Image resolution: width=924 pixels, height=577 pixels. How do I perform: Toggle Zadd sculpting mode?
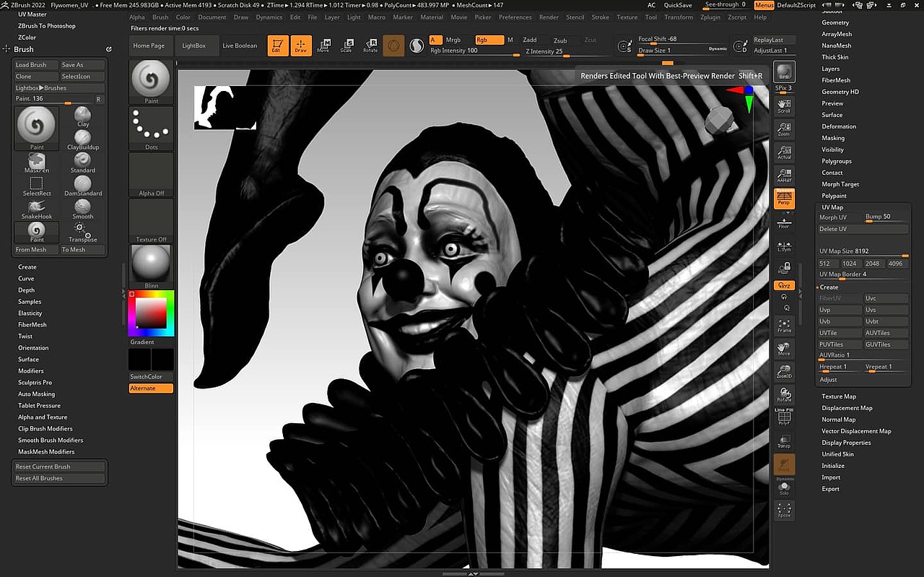point(530,40)
